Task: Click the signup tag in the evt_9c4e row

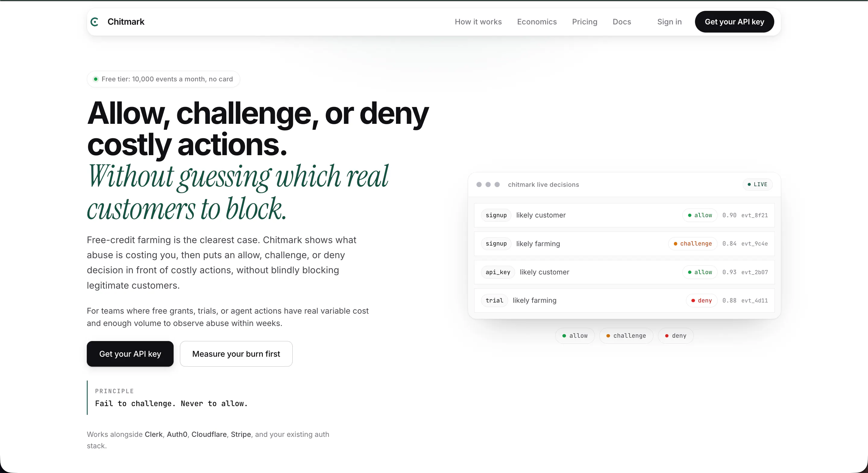Action: (x=496, y=243)
